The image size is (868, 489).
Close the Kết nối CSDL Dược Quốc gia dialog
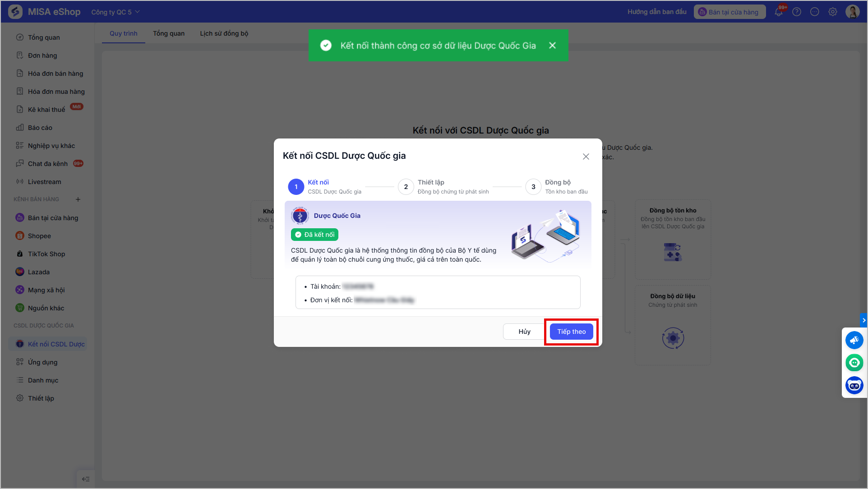586,157
